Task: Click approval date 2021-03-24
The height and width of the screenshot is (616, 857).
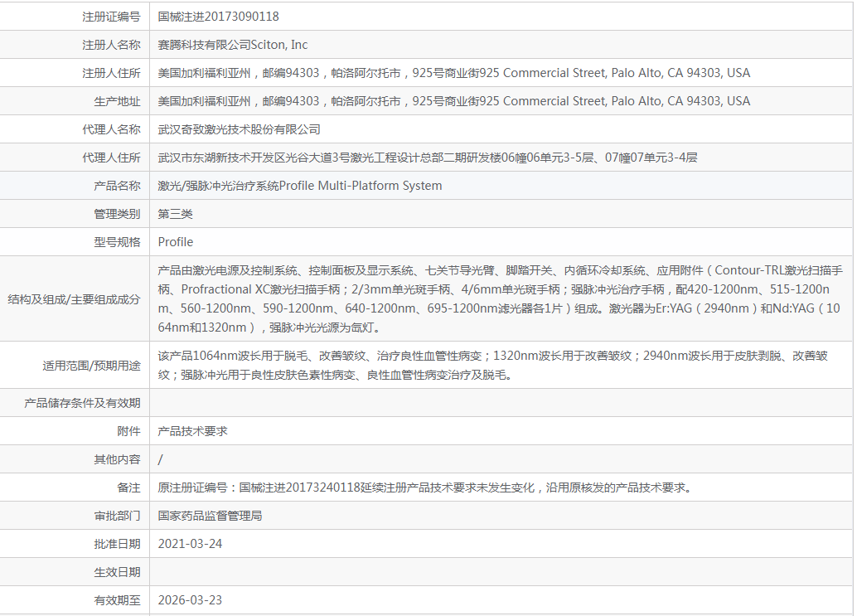Action: tap(190, 544)
